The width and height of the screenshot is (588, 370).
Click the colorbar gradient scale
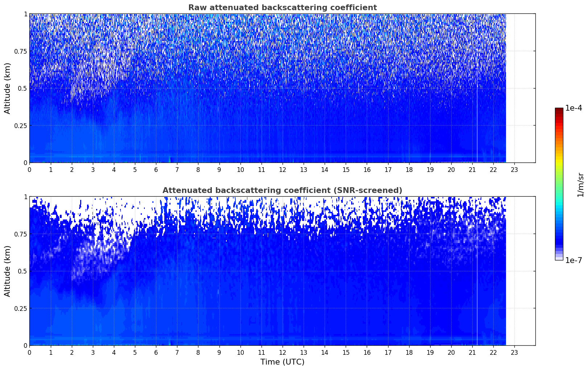click(559, 184)
